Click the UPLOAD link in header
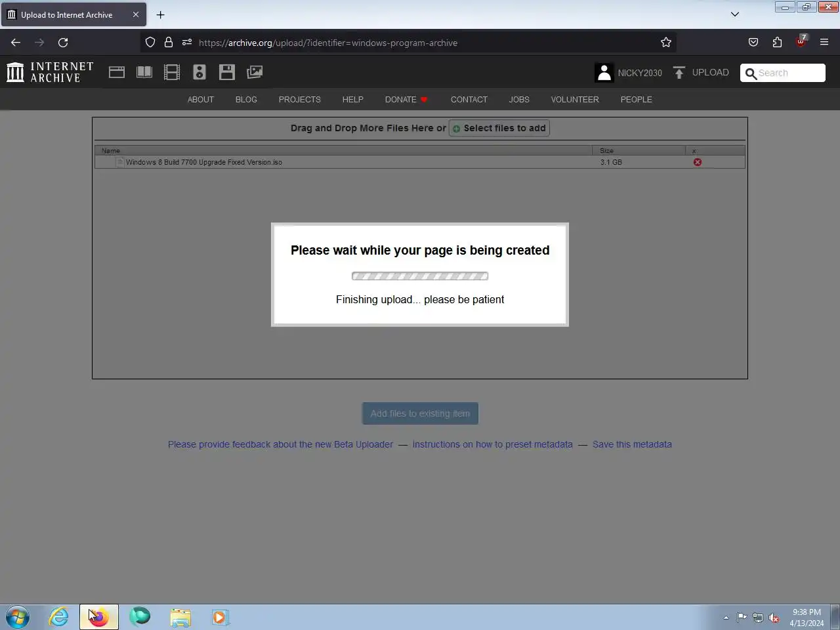 [710, 72]
